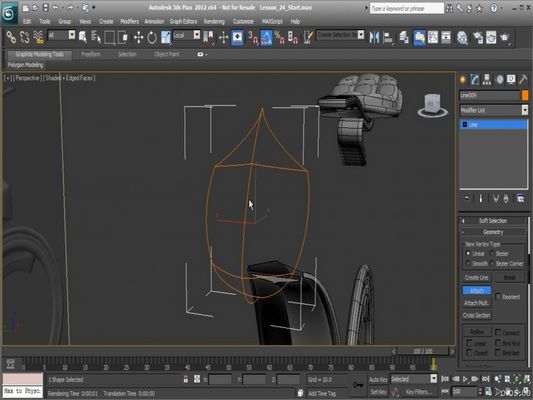This screenshot has height=400, width=533.
Task: Open the Modifier List dropdown
Action: 494,110
